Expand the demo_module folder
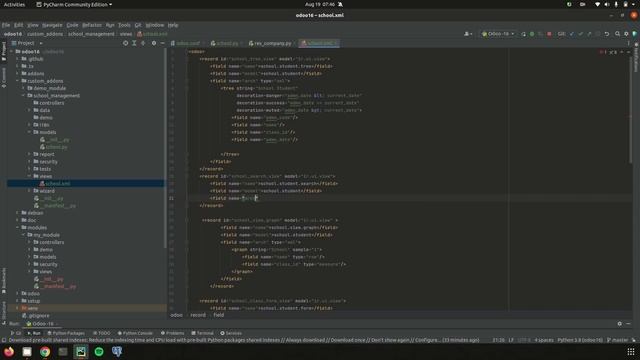Viewport: 640px width, 360px height. point(24,88)
